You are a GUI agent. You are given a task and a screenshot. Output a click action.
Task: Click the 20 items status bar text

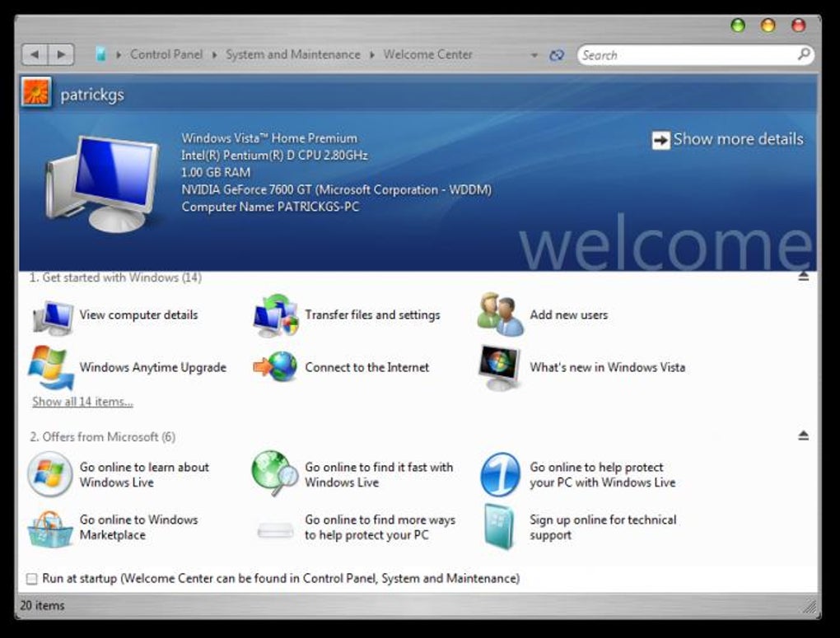coord(42,605)
